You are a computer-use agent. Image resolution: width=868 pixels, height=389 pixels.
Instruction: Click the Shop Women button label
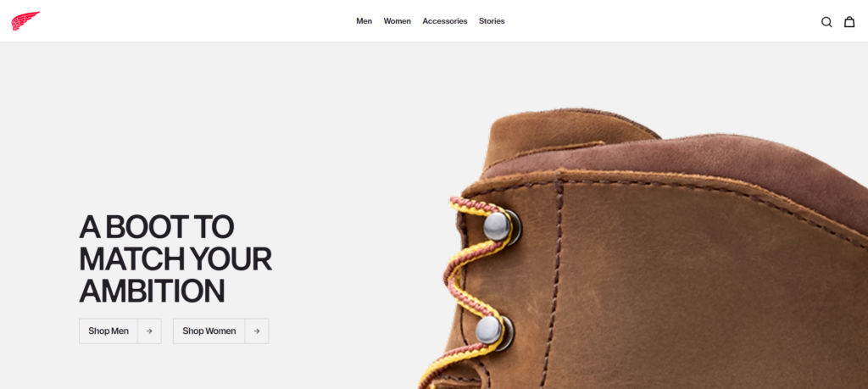pos(209,331)
